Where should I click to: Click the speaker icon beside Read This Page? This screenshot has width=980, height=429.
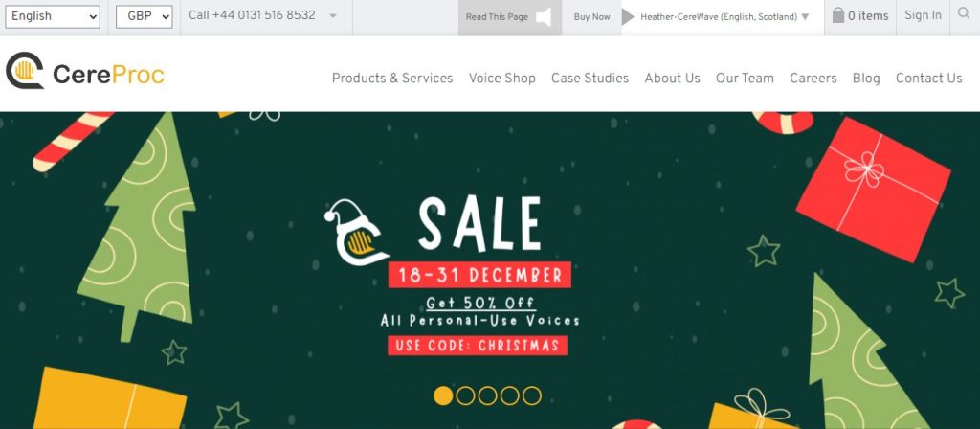coord(544,17)
